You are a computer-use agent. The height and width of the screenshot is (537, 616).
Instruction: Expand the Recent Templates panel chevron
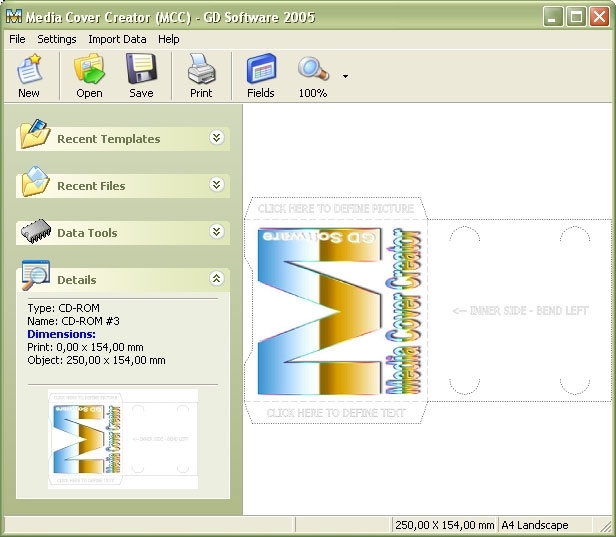pos(216,138)
